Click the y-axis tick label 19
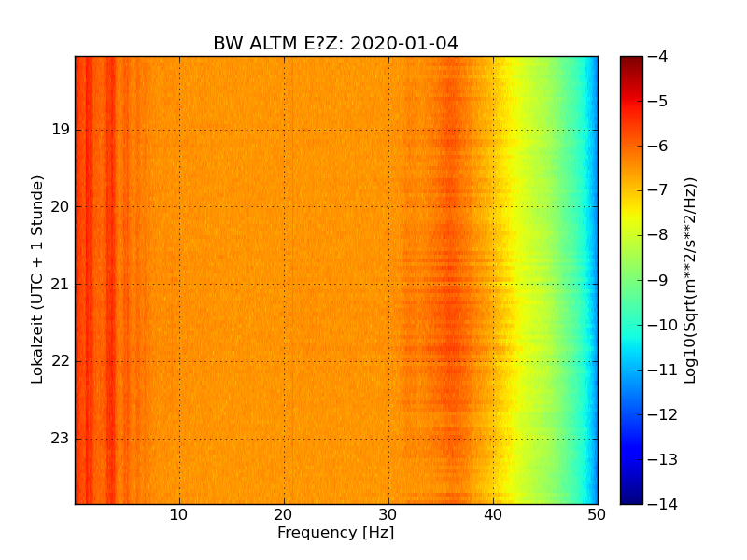The height and width of the screenshot is (560, 747). pyautogui.click(x=61, y=130)
